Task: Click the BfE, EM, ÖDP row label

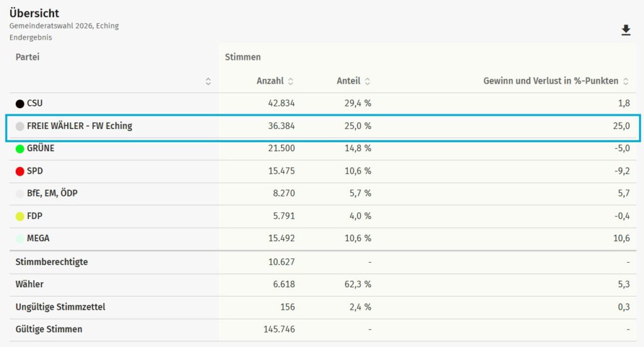Action: point(52,193)
